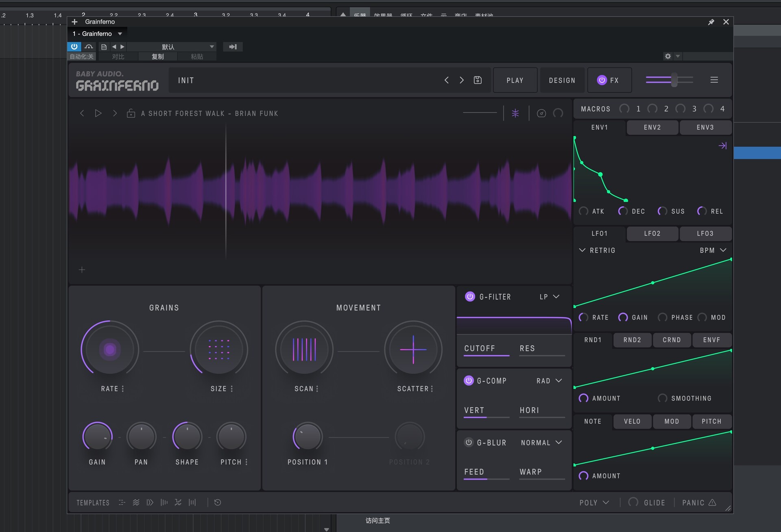
Task: Switch to the ENV2 tab
Action: click(652, 128)
